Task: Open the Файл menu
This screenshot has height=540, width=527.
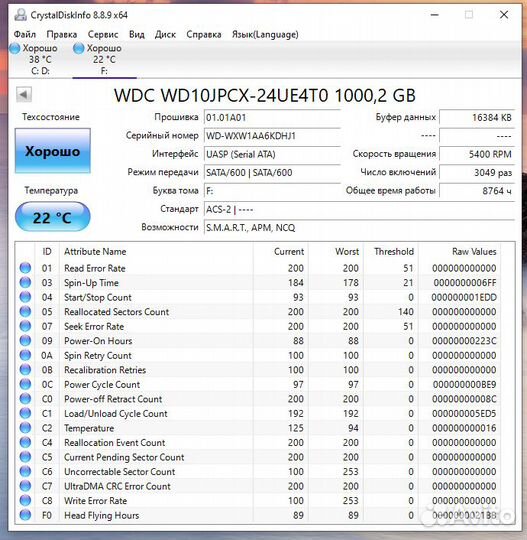Action: [25, 34]
